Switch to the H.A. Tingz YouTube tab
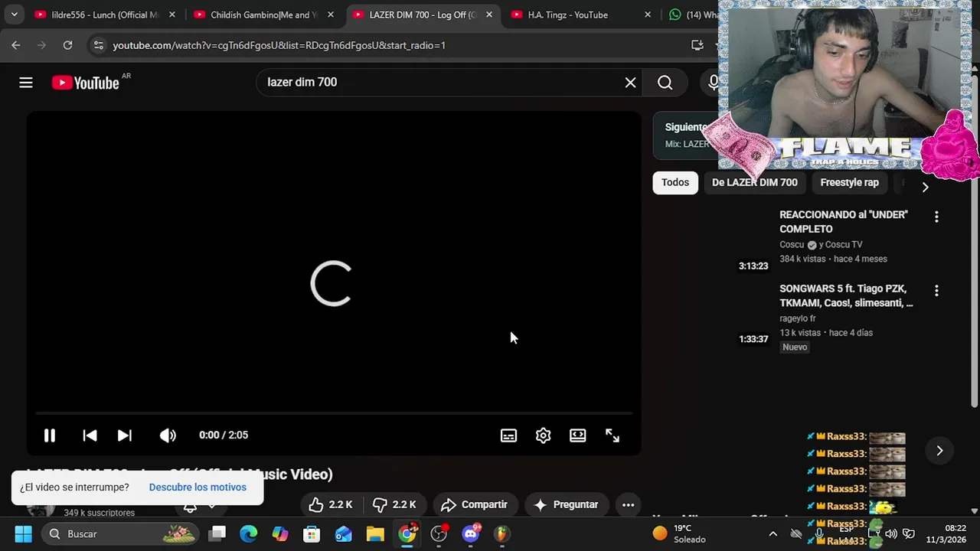 568,15
